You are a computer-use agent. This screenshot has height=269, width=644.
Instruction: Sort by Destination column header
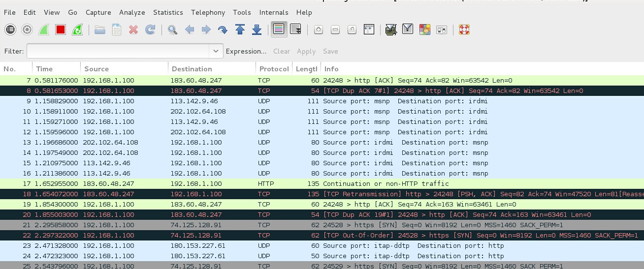(212, 69)
